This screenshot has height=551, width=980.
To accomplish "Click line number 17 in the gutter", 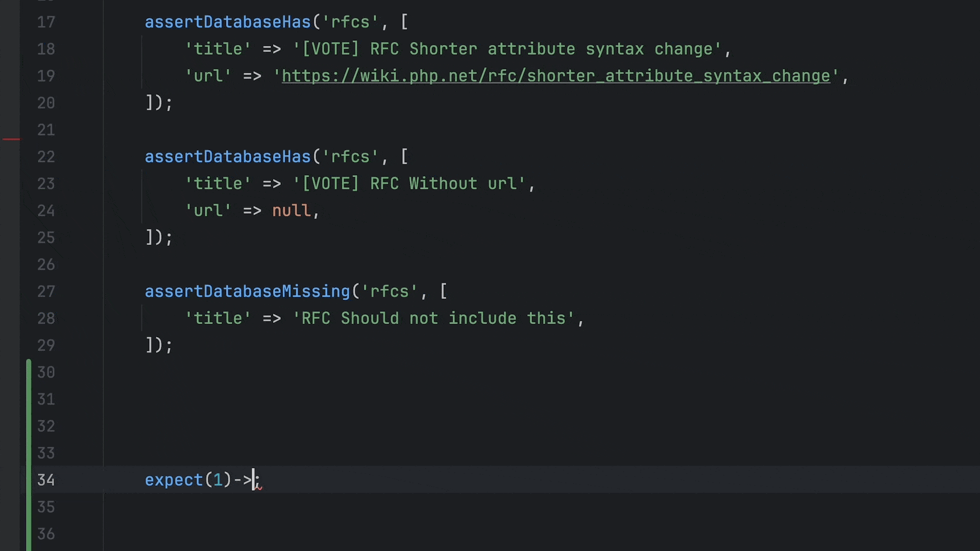I will click(x=46, y=22).
